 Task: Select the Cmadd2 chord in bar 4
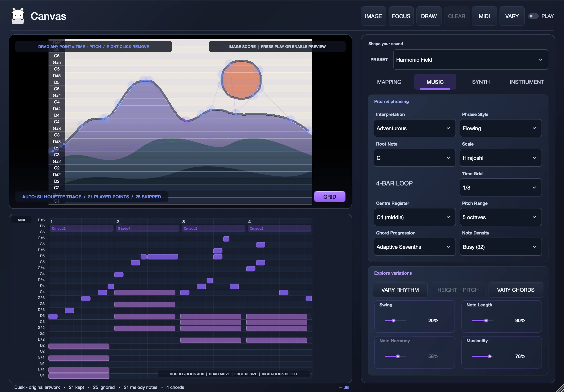coord(279,229)
